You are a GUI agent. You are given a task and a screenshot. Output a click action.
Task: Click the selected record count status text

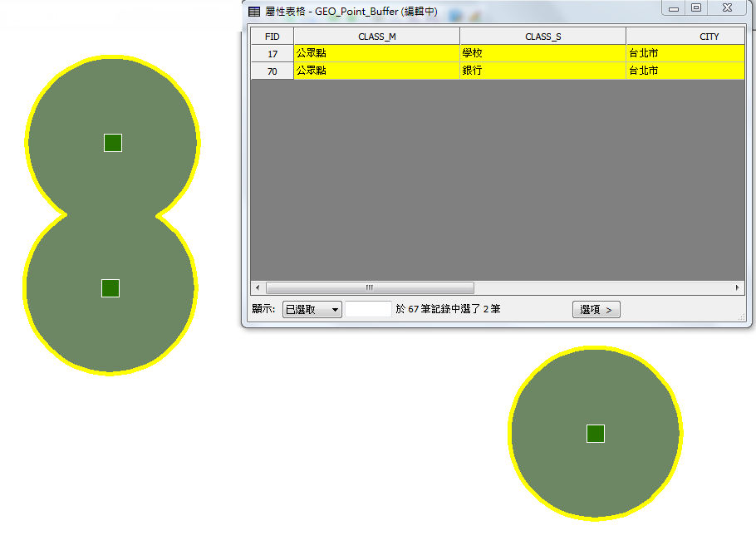pyautogui.click(x=448, y=309)
